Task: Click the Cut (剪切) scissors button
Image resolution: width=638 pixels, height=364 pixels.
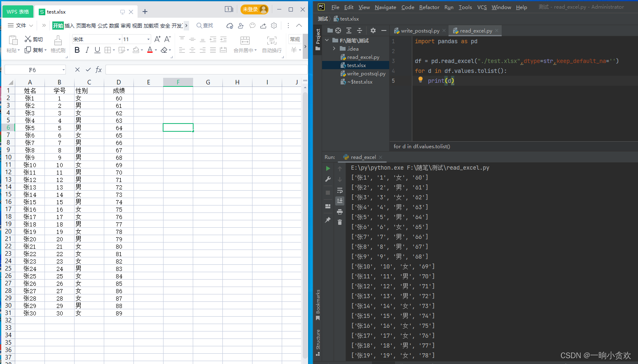Action: (x=33, y=39)
